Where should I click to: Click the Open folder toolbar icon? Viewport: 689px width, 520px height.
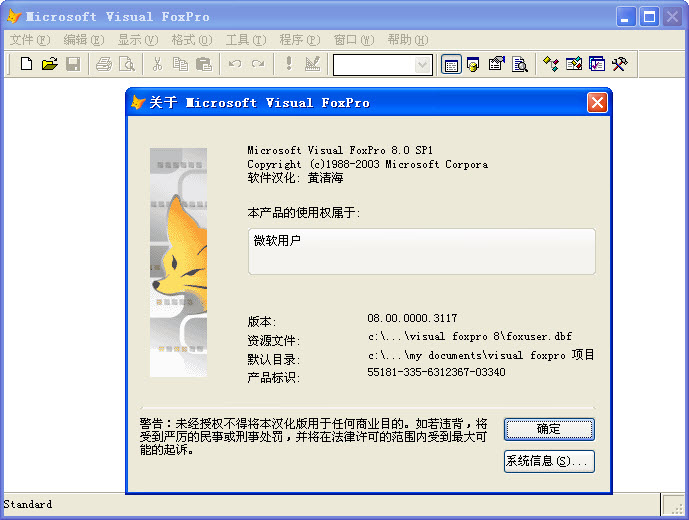tap(49, 64)
